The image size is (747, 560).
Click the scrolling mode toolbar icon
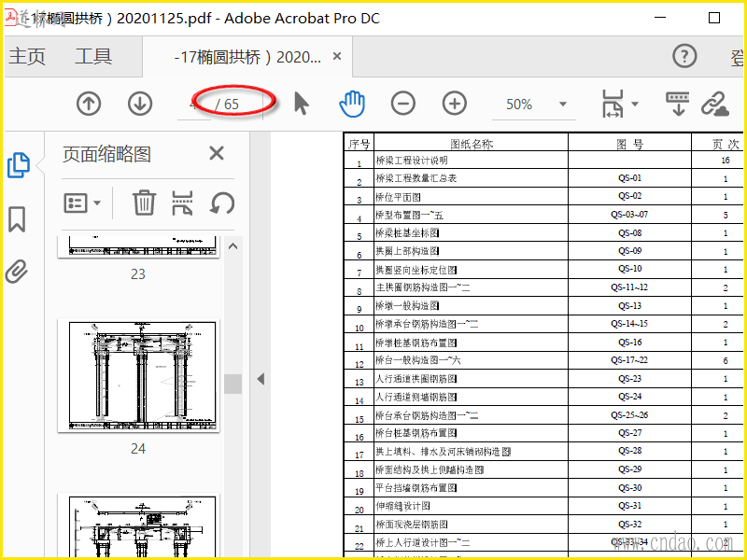pos(678,104)
